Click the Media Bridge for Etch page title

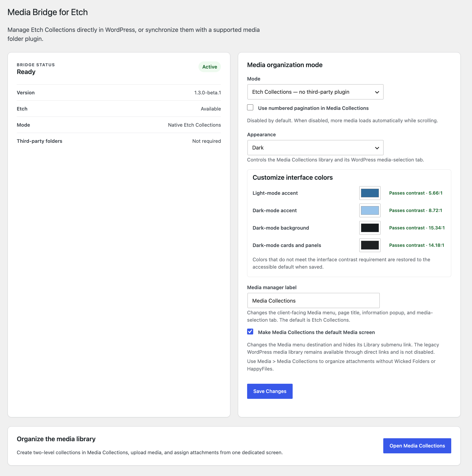point(48,12)
